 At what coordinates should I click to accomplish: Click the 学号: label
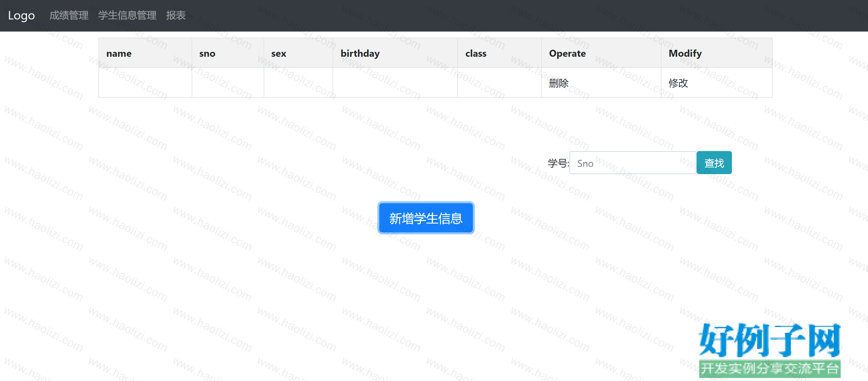[x=558, y=163]
